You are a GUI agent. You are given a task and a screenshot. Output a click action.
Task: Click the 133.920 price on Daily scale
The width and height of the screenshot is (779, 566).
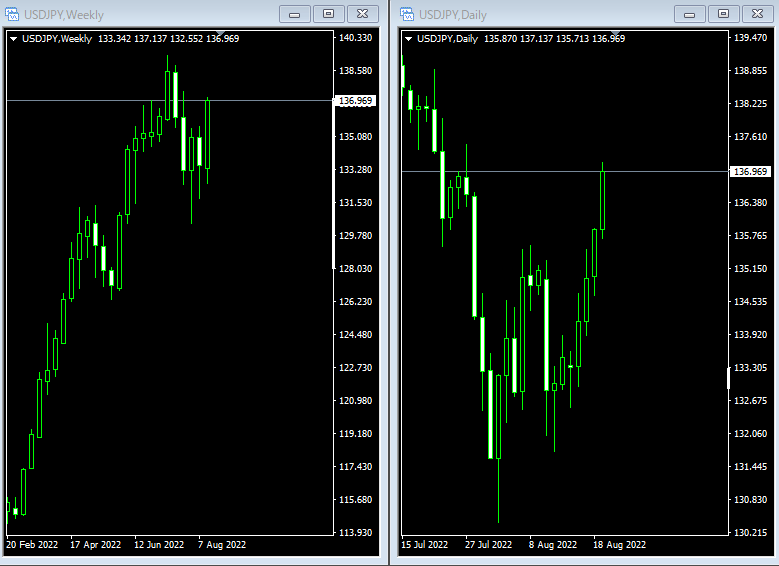(x=751, y=334)
